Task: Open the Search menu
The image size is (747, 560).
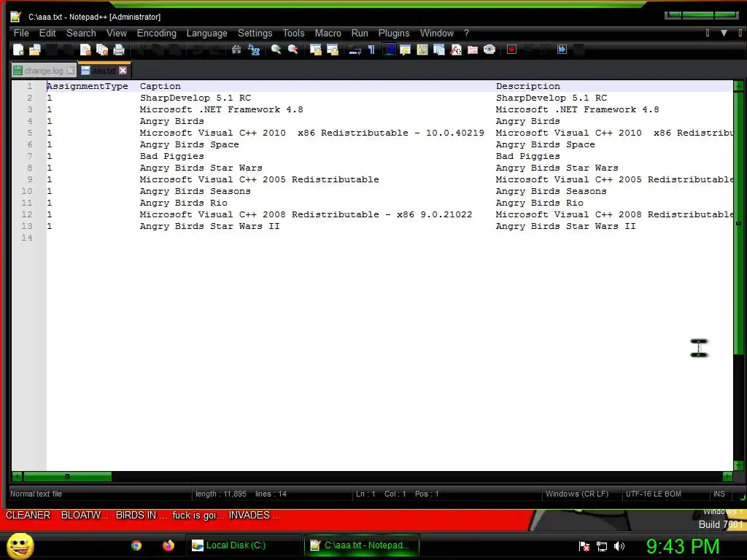Action: 81,33
